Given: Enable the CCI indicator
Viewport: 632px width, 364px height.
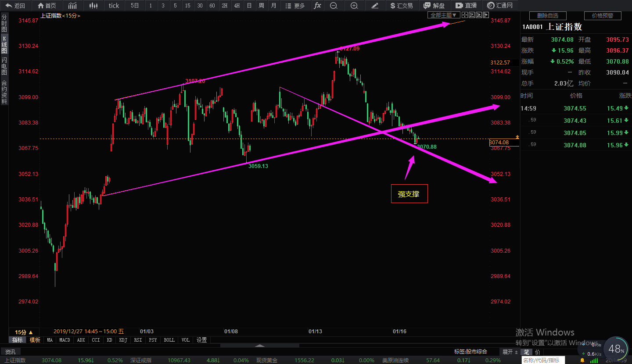Looking at the screenshot, I should [x=96, y=340].
